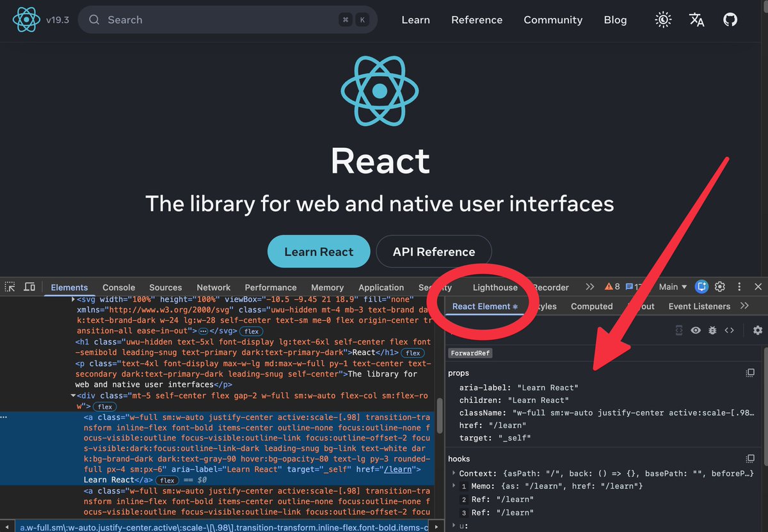Image resolution: width=768 pixels, height=532 pixels.
Task: Click the Elements panel vertical scrollbar
Action: pos(440,417)
